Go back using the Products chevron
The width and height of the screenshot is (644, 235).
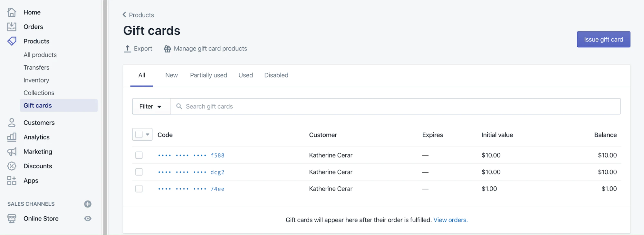point(124,15)
